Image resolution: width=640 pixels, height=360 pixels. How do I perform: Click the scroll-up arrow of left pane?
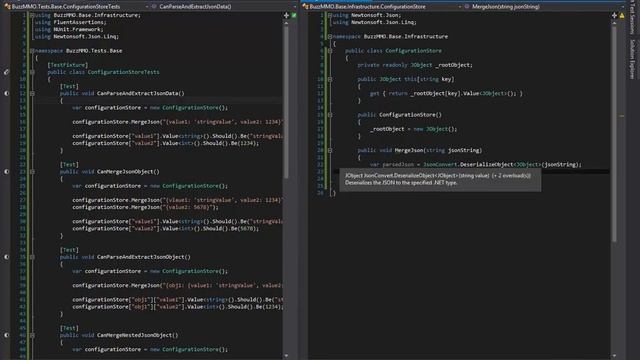click(286, 23)
